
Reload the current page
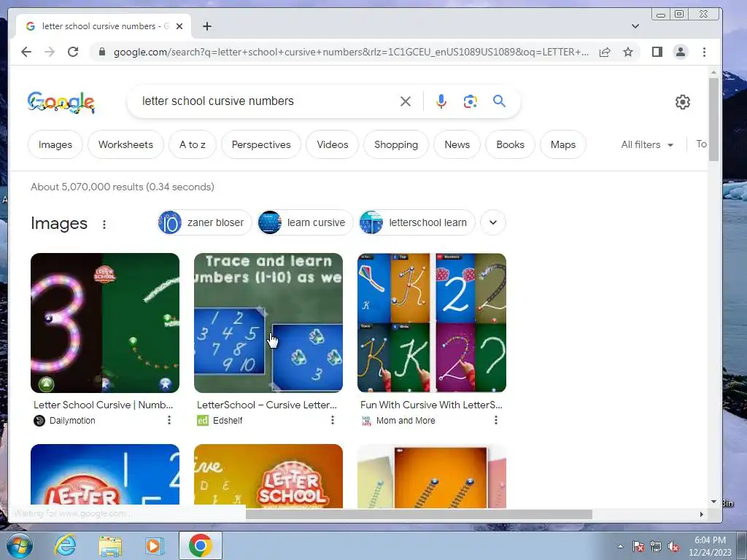click(x=73, y=52)
